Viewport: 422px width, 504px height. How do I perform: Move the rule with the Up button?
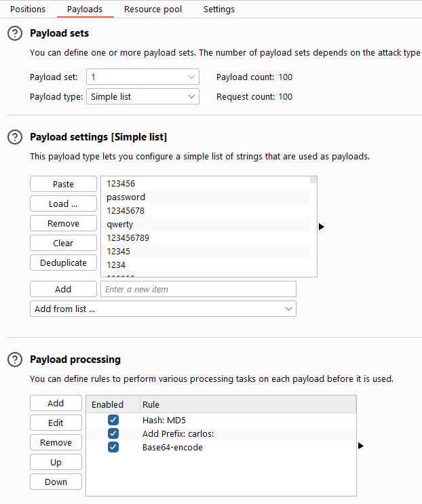pos(56,463)
